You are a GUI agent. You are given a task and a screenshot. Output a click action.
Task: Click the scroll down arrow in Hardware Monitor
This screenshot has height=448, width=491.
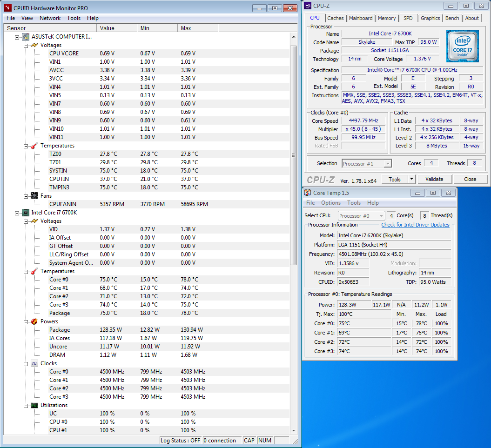coord(293,430)
